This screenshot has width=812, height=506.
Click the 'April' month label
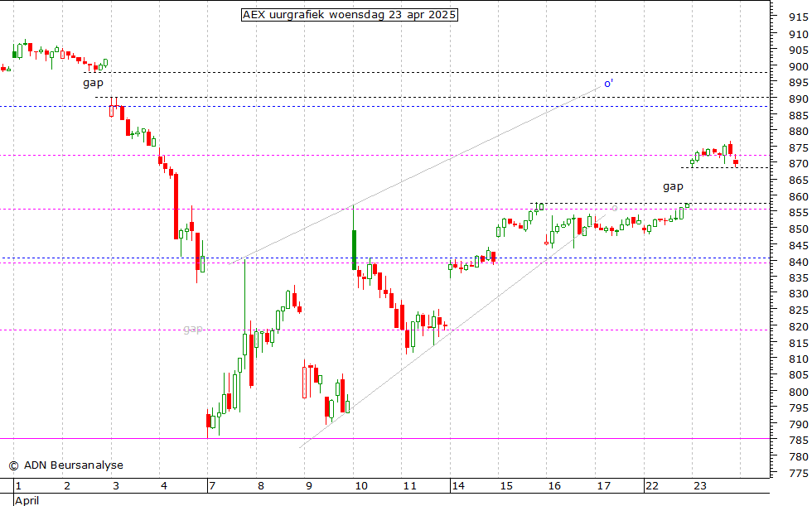click(27, 500)
